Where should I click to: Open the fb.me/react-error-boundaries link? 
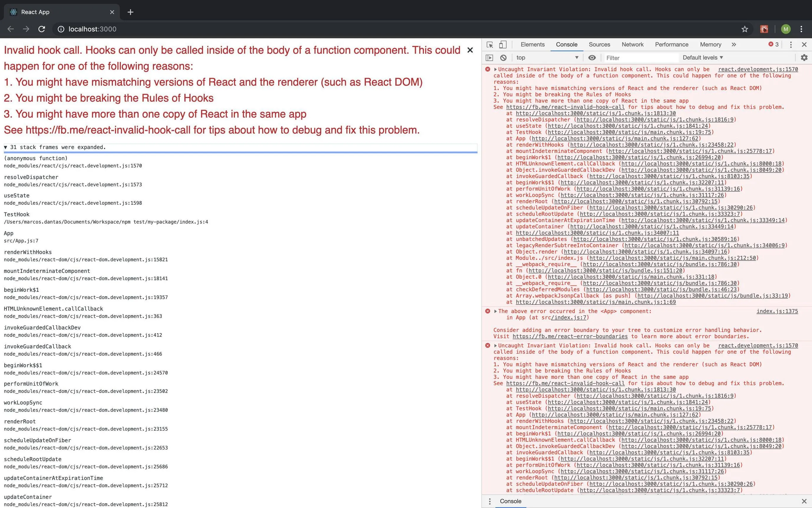click(x=570, y=336)
